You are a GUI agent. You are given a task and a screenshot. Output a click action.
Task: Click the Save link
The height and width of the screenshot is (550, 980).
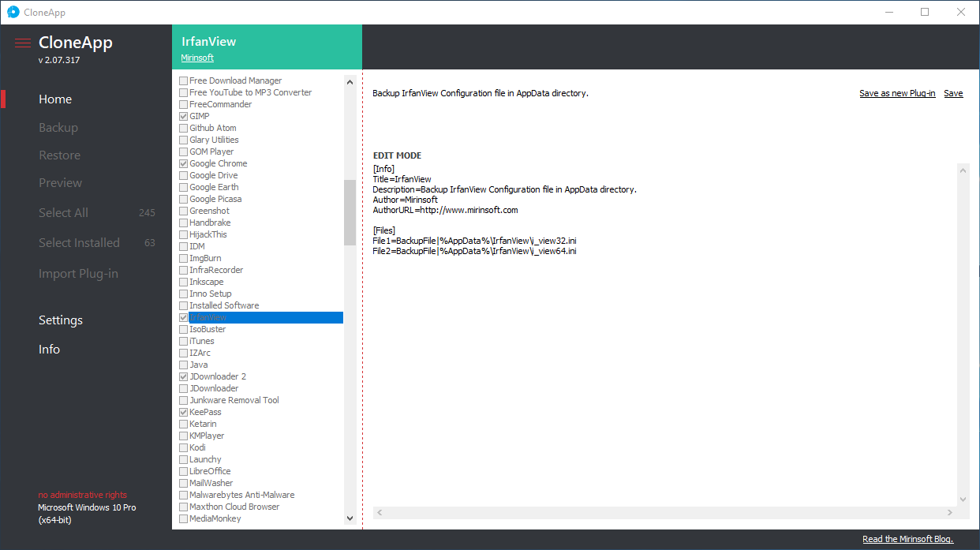(x=953, y=93)
